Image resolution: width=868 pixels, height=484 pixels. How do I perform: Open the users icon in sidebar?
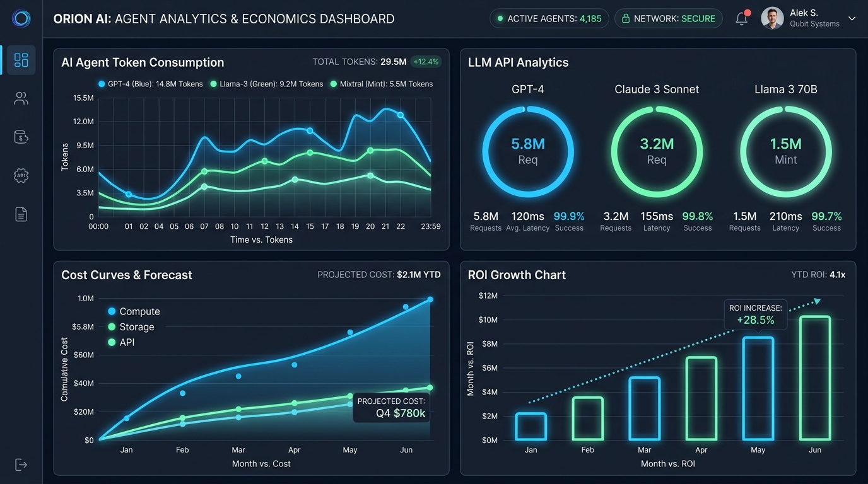point(21,98)
